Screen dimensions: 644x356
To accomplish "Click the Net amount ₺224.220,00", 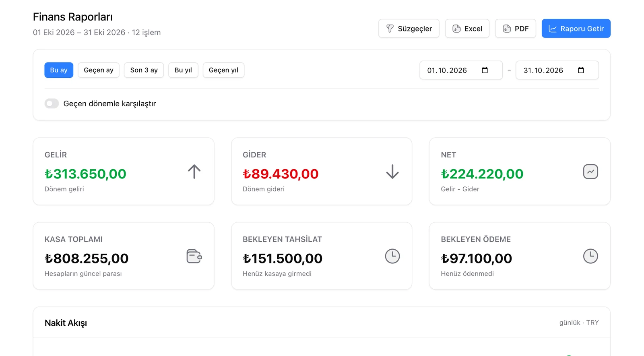I will 482,174.
